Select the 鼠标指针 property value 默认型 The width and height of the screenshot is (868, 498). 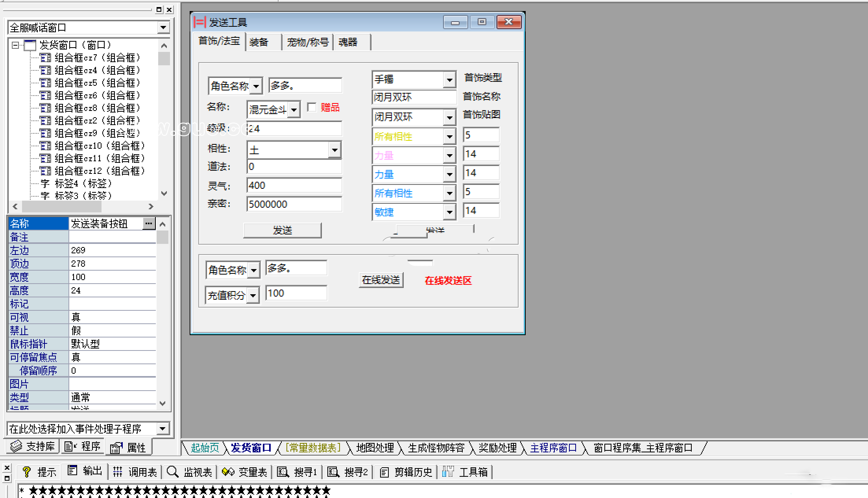pos(113,344)
